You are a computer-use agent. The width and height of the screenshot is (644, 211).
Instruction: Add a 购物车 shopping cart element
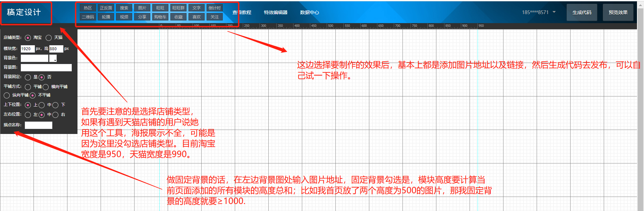(160, 17)
